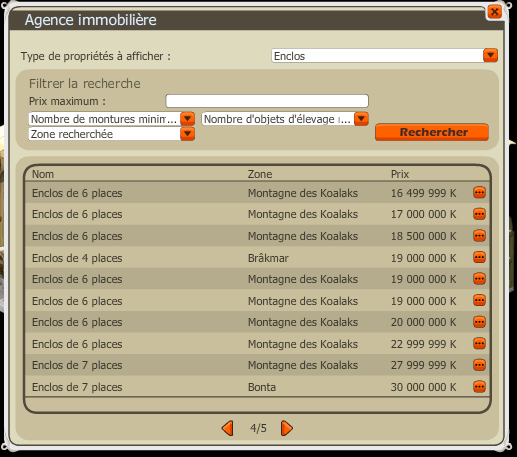This screenshot has height=457, width=517.
Task: Click the Prix maximum input field
Action: coord(267,101)
